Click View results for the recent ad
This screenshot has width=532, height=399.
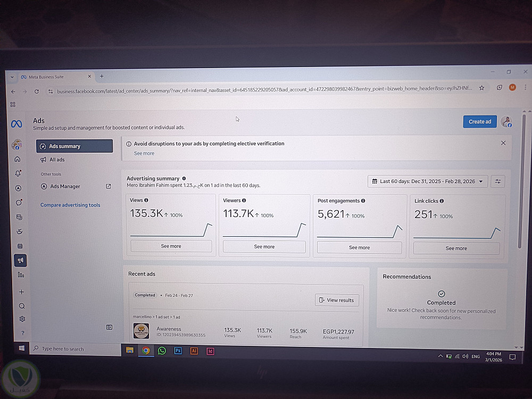[x=337, y=300]
